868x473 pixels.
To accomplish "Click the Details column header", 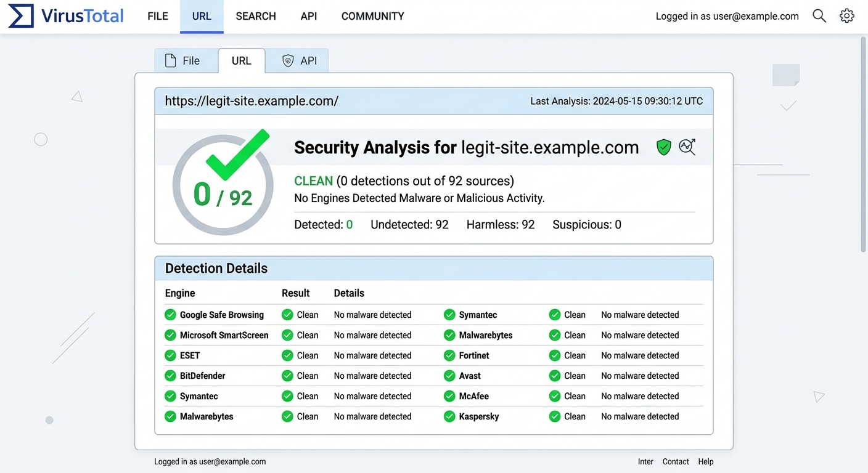I will [x=349, y=293].
